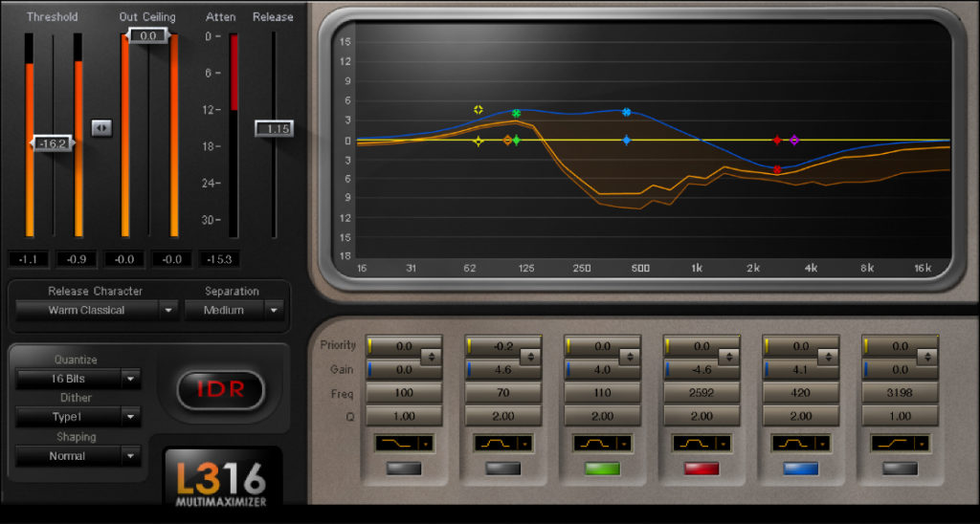Viewport: 980px width, 524px height.
Task: Click the link button between Threshold and Out Ceiling
Action: (x=101, y=127)
